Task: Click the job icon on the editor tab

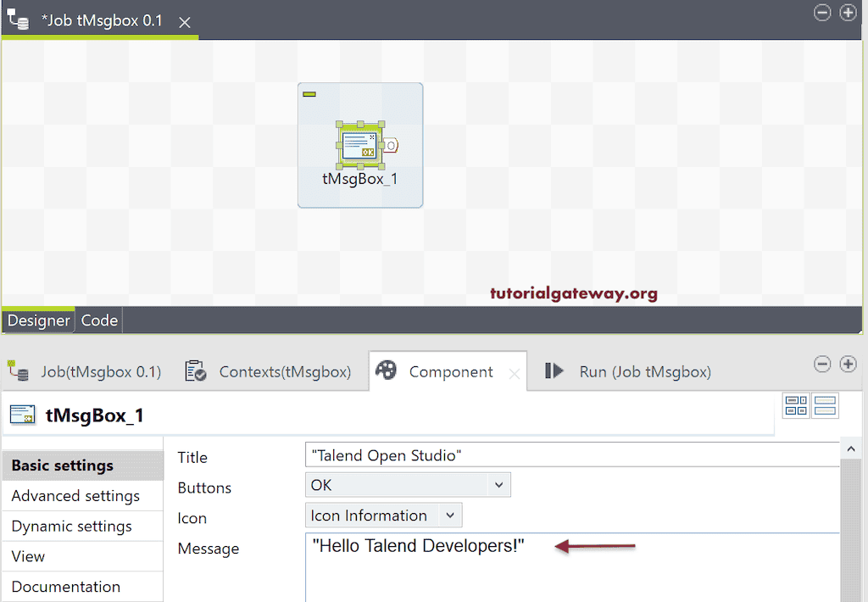Action: pos(19,20)
